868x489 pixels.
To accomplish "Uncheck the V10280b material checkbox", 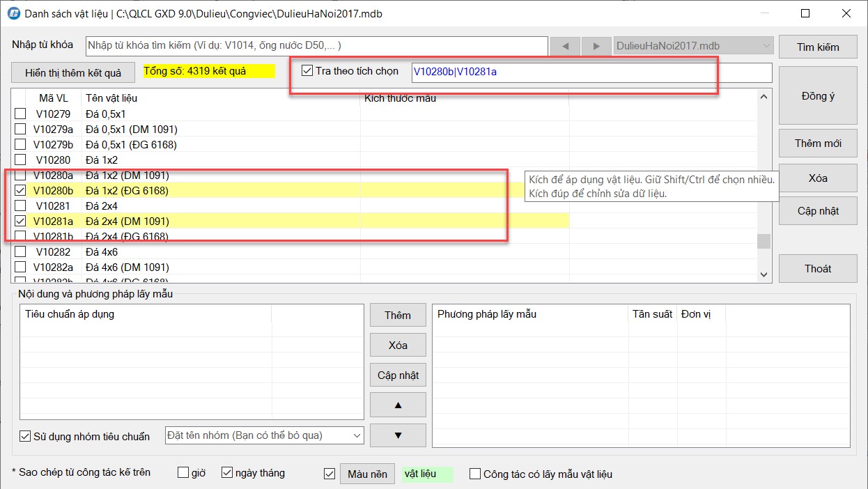I will pyautogui.click(x=21, y=190).
